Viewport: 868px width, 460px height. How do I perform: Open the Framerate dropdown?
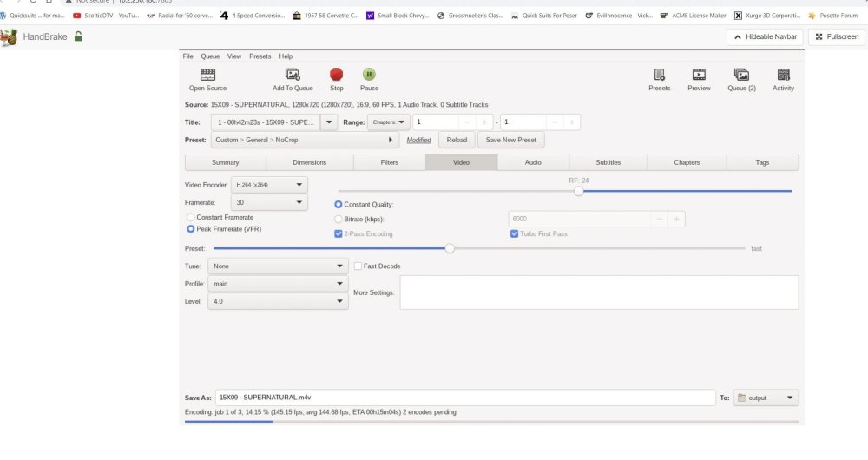pyautogui.click(x=269, y=202)
